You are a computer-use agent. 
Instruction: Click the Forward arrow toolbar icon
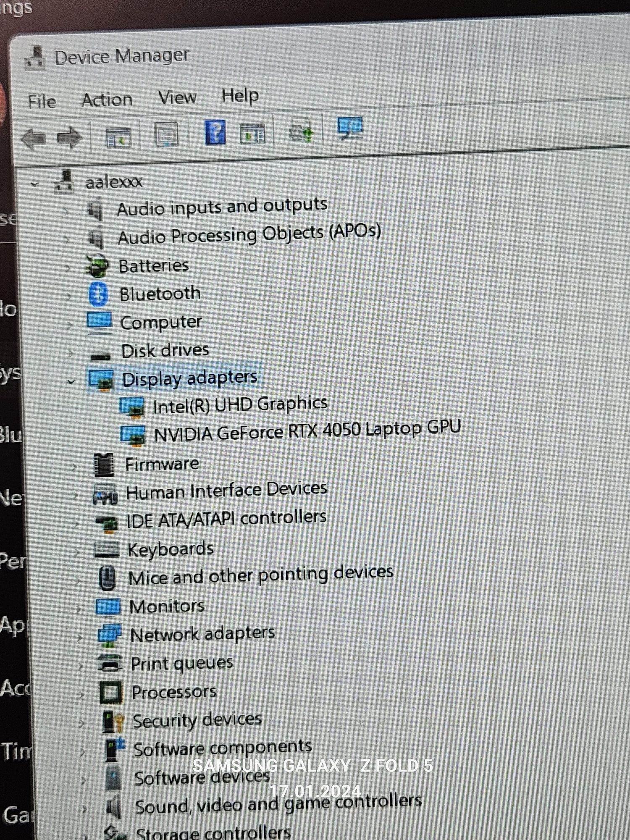tap(69, 137)
